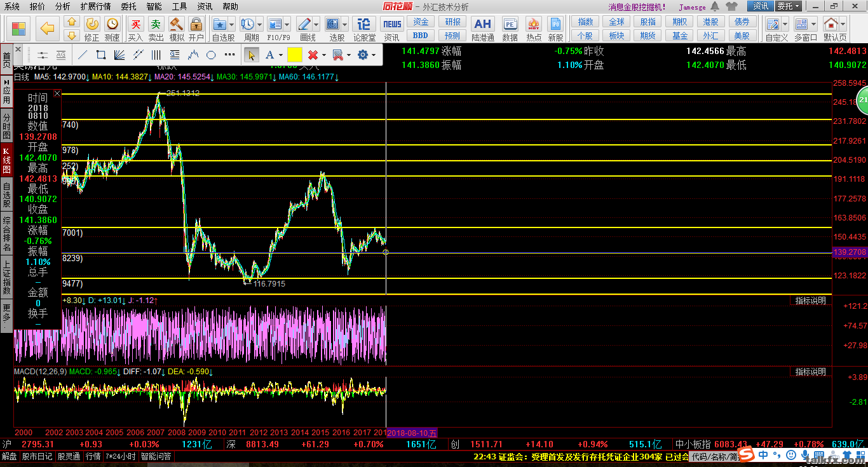Screen dimensions: 868x467
Task: Click the down arrow navigation icon
Action: coord(72,35)
